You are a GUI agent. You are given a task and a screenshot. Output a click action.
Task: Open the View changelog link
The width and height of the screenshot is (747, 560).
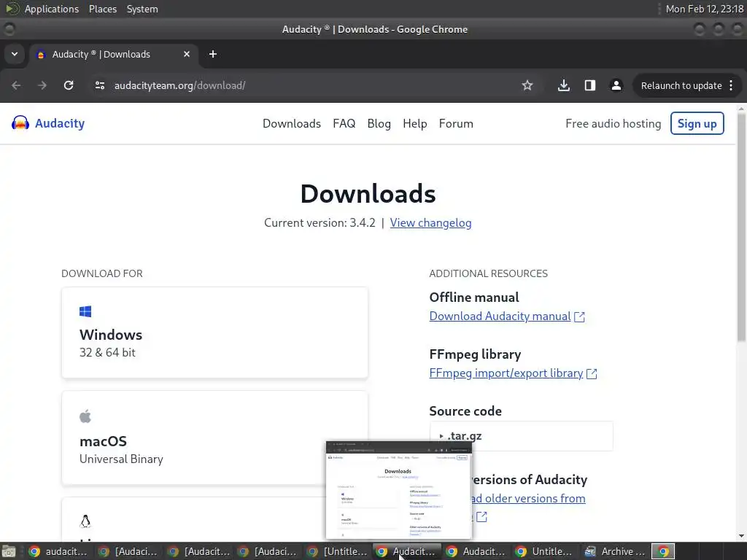click(430, 222)
